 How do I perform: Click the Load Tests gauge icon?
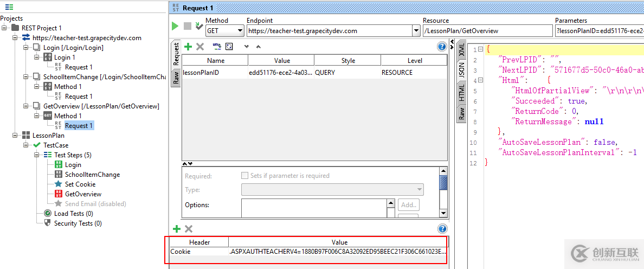tap(48, 214)
